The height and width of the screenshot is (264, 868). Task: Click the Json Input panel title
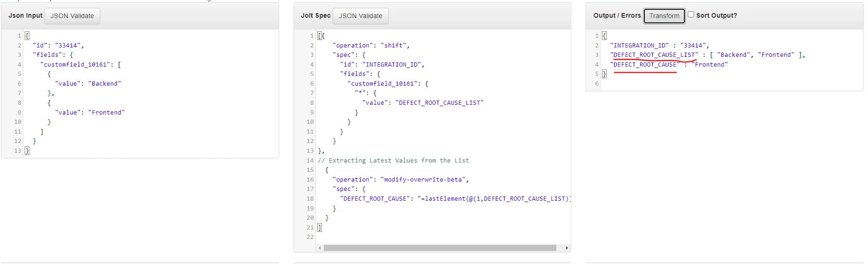(x=25, y=15)
